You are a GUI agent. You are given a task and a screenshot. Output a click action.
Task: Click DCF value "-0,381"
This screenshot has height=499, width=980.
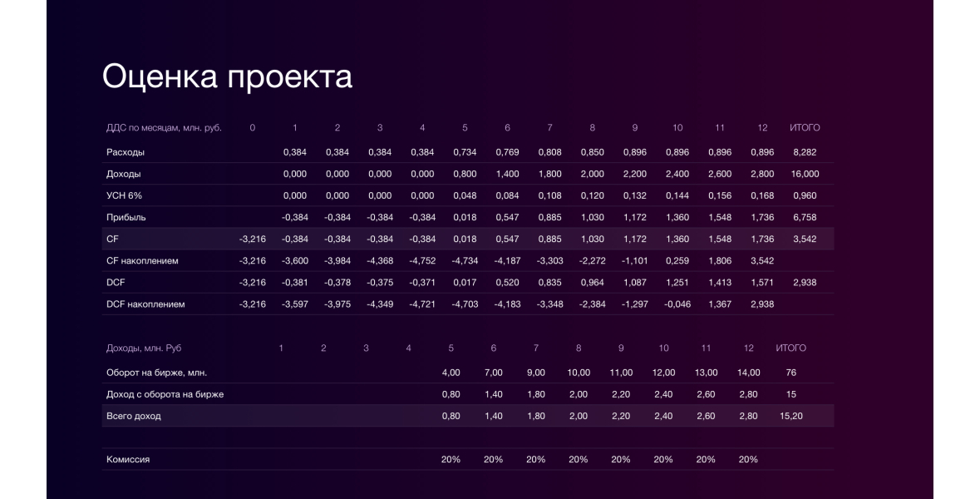point(294,283)
